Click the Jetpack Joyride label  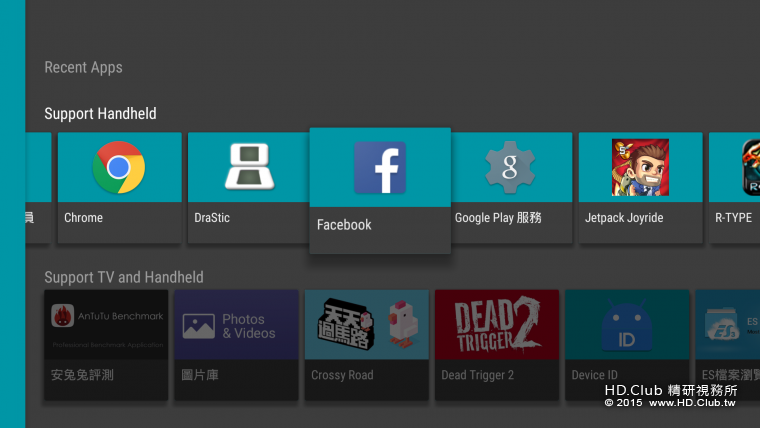pos(624,218)
